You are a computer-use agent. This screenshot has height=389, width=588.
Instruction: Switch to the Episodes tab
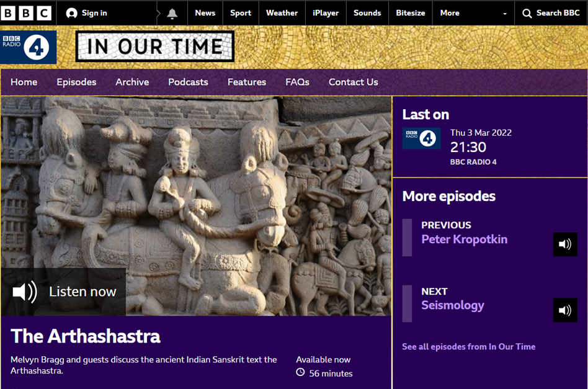click(76, 82)
